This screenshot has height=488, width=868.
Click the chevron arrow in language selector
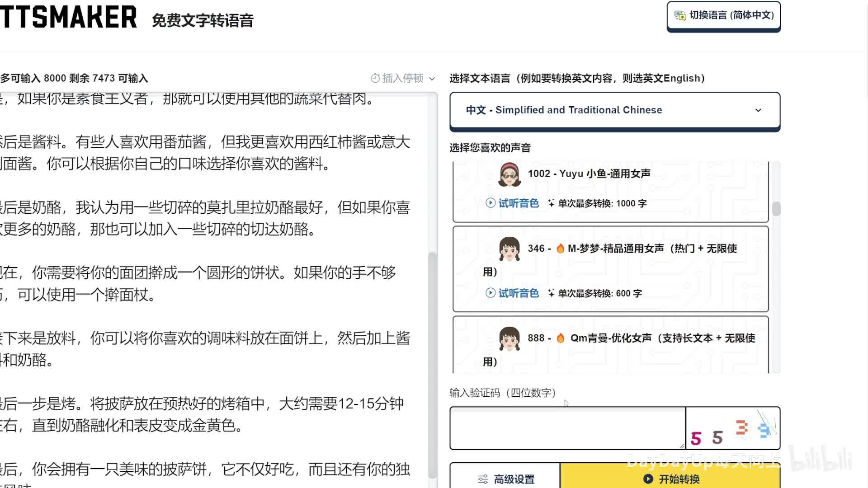[758, 110]
